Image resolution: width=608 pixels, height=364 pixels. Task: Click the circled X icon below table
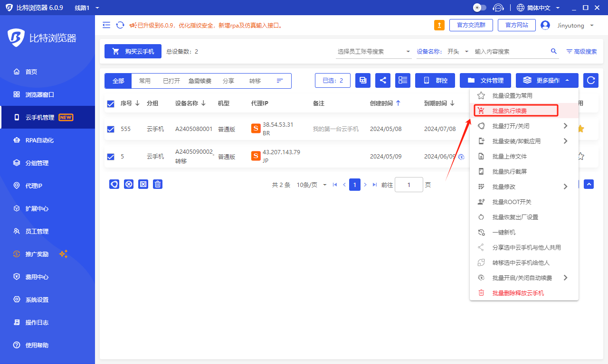tap(129, 184)
